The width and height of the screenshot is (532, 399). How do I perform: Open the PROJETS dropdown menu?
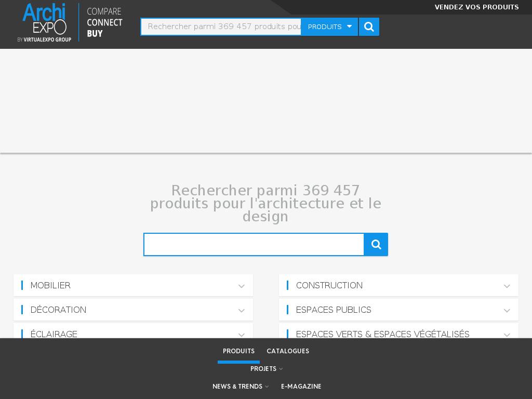point(266,369)
